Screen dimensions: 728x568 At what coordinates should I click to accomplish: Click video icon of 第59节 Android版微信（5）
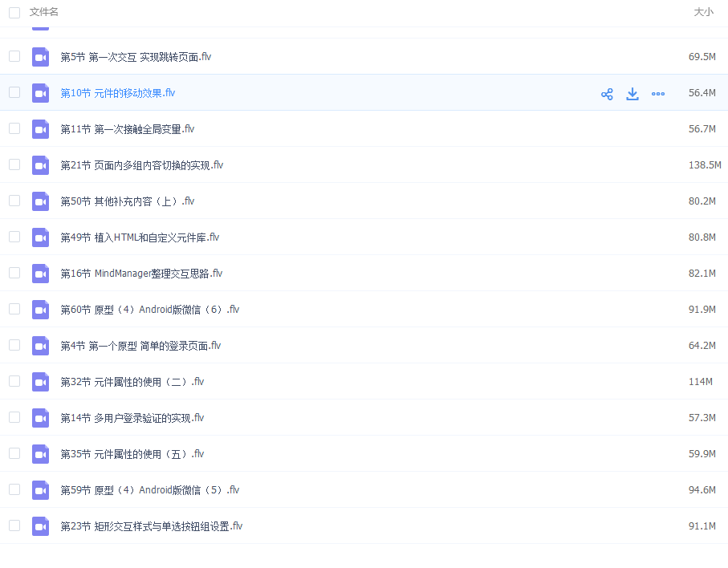click(40, 490)
